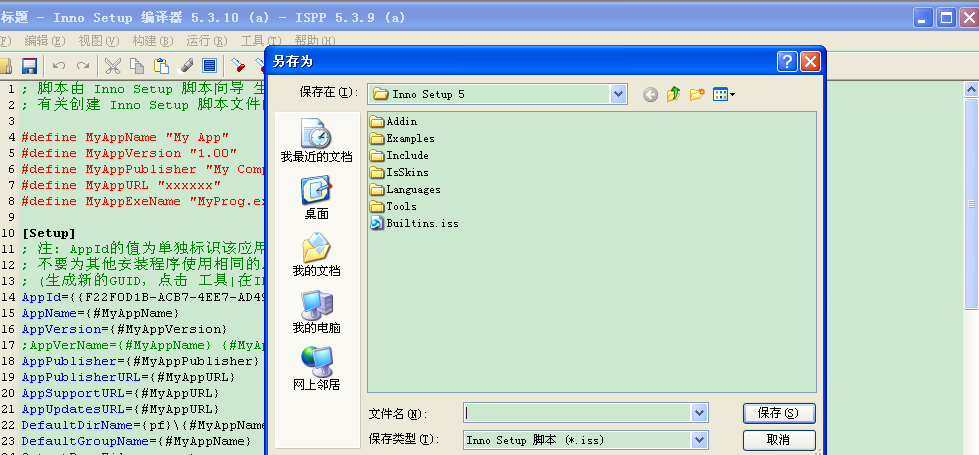Click the Select All icon in the toolbar

click(x=209, y=66)
